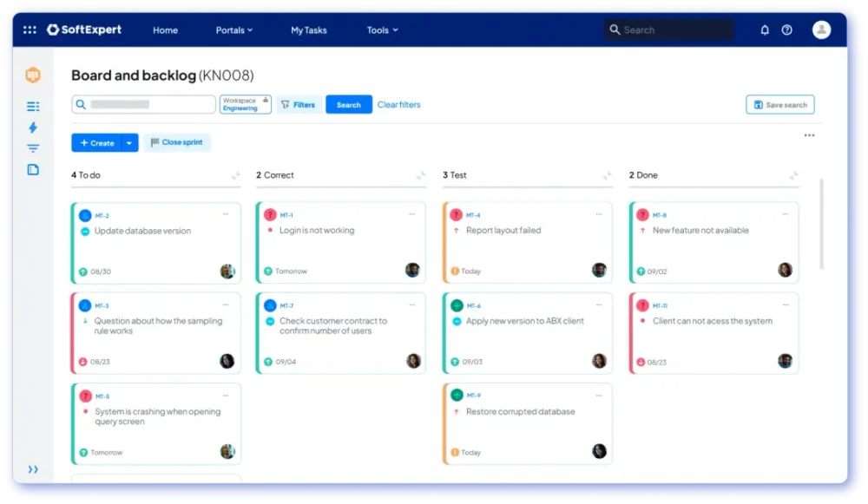Open the document sidebar icon

pos(33,169)
